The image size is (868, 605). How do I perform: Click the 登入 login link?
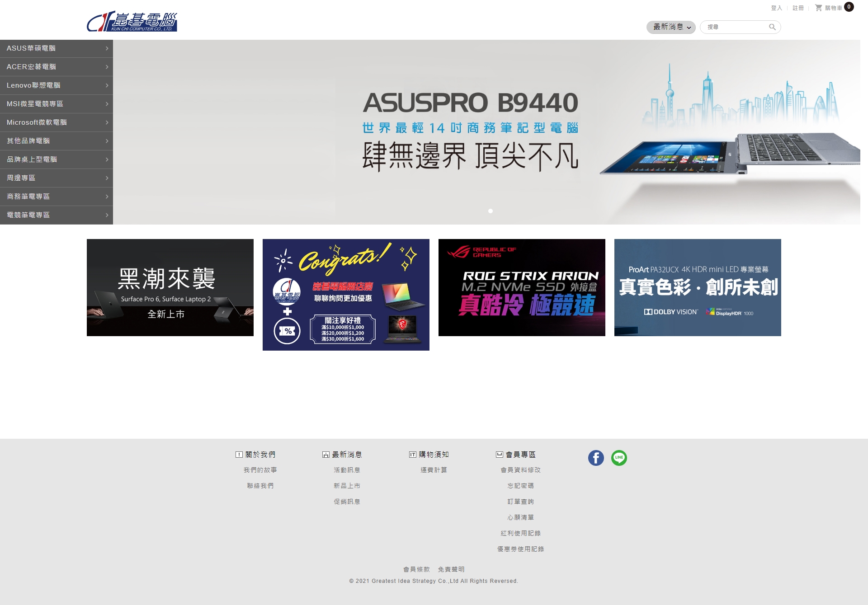click(776, 8)
